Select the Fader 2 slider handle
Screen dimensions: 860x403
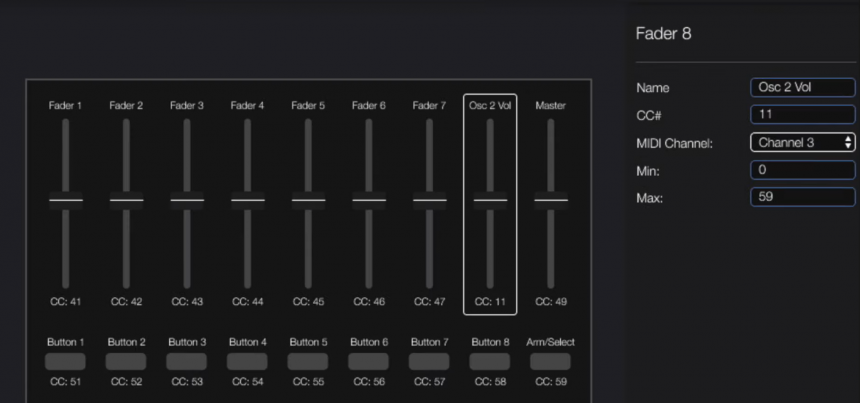click(x=127, y=200)
